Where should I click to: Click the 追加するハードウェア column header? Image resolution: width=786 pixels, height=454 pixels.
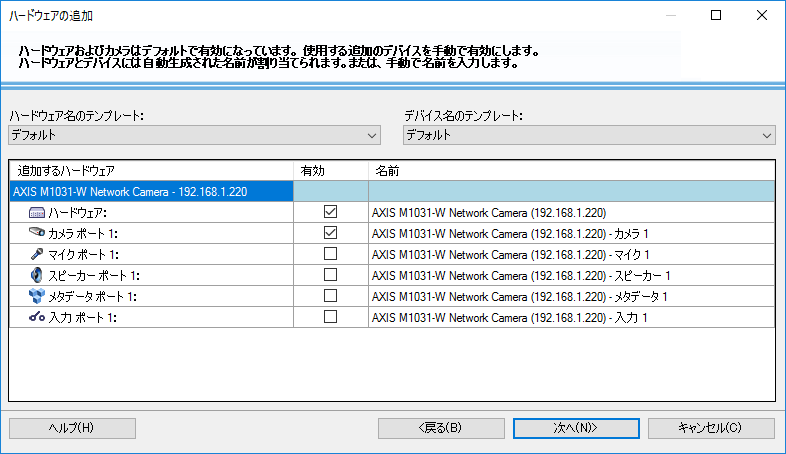point(151,171)
